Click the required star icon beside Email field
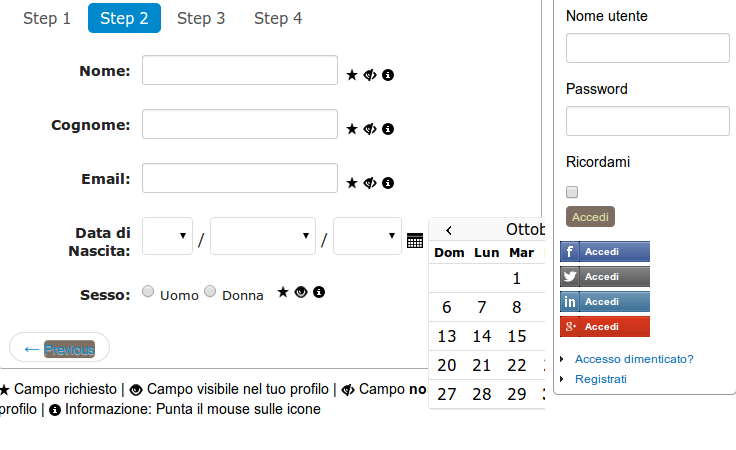This screenshot has height=450, width=736. coord(352,183)
